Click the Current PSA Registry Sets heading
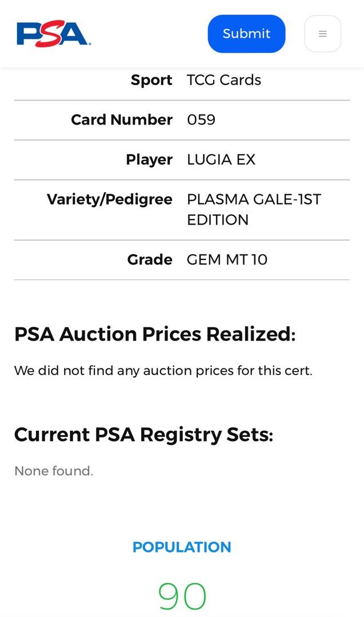 tap(143, 435)
